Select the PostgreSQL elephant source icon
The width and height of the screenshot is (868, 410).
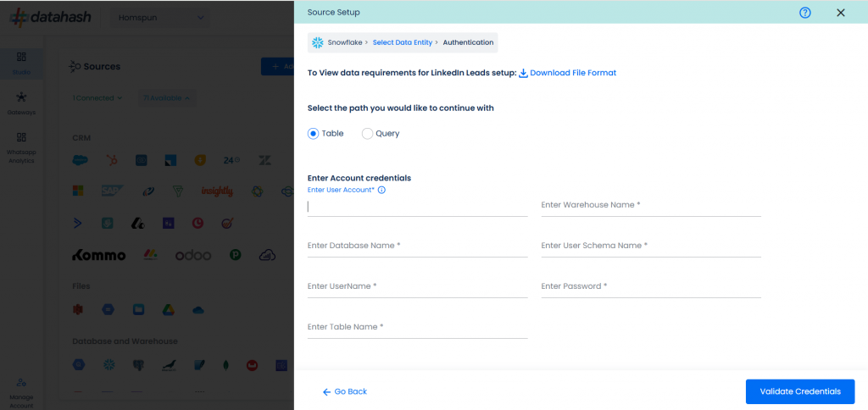pyautogui.click(x=139, y=365)
